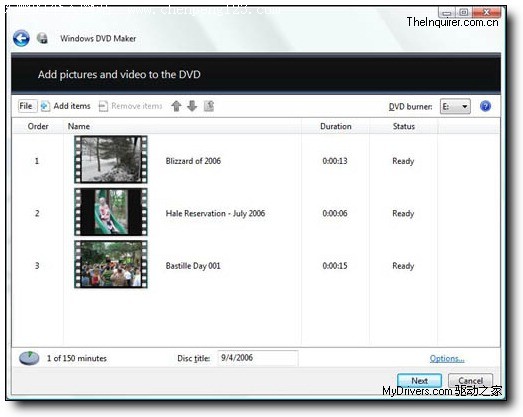Image resolution: width=523 pixels, height=417 pixels.
Task: Open the File menu
Action: click(27, 106)
